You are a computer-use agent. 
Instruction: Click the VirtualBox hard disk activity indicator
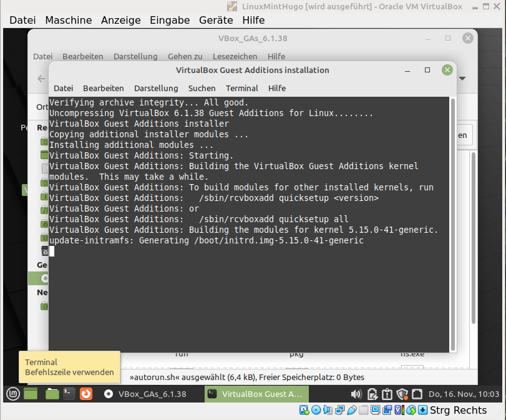click(304, 410)
